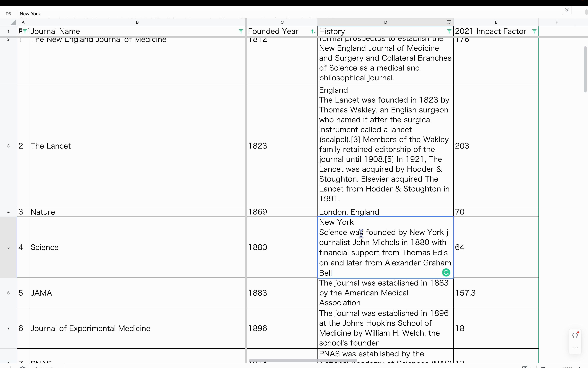
Task: Select column C header
Action: (282, 22)
